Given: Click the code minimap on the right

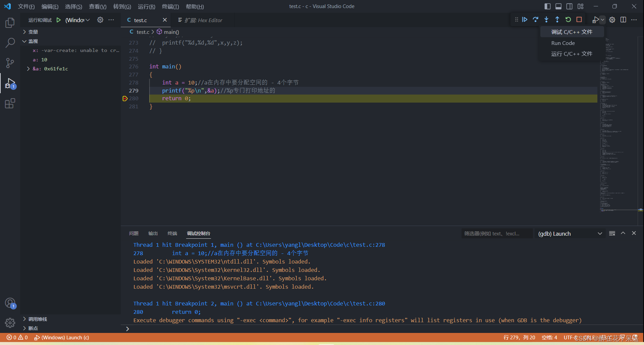Looking at the screenshot, I should coord(619,125).
